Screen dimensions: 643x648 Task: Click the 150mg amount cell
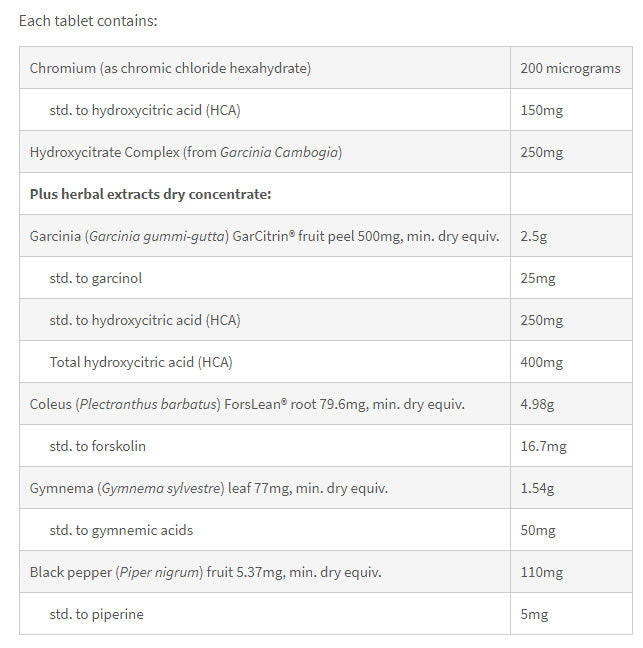tap(541, 110)
